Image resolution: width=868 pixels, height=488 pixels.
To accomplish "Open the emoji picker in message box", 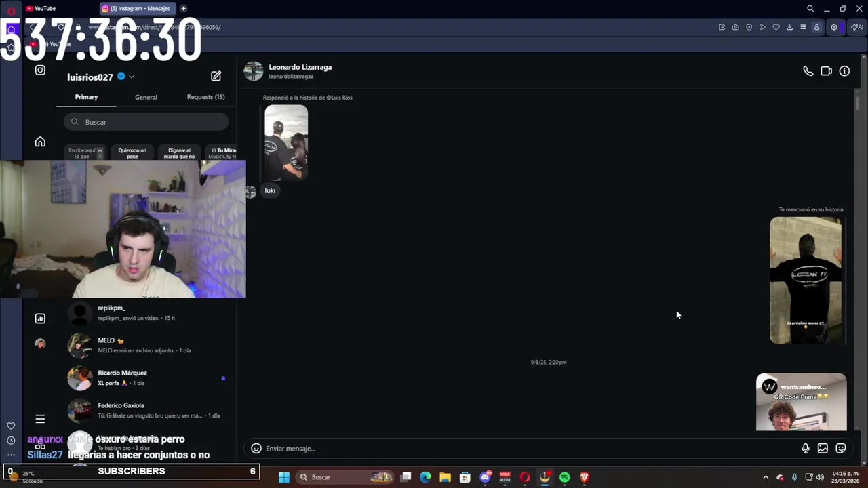I will pos(256,448).
